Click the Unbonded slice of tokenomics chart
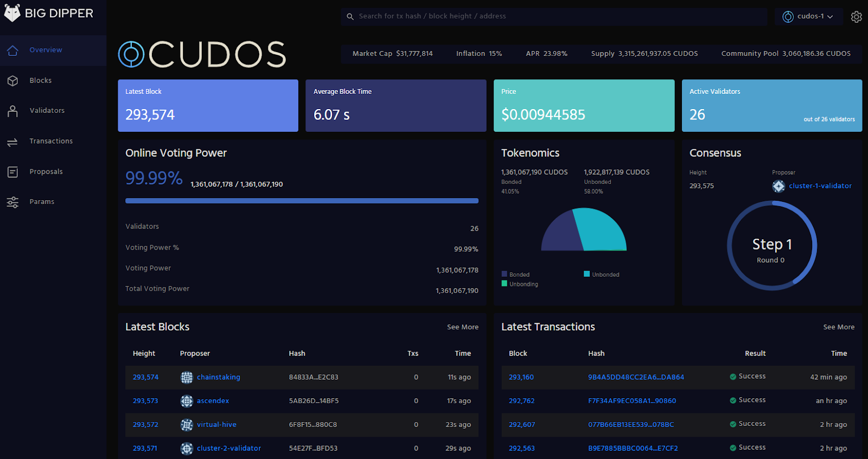Screen dimensions: 868x459 [x=602, y=231]
